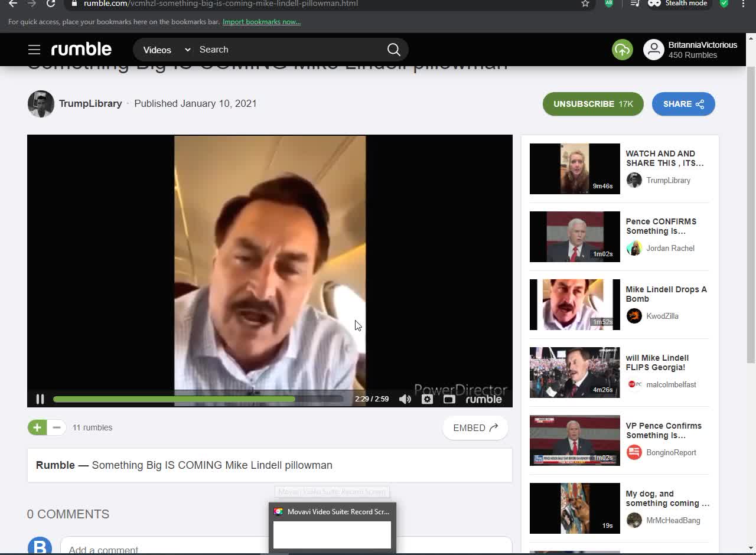Image resolution: width=756 pixels, height=555 pixels.
Task: Open KwodZilla channel avatar
Action: tap(634, 316)
